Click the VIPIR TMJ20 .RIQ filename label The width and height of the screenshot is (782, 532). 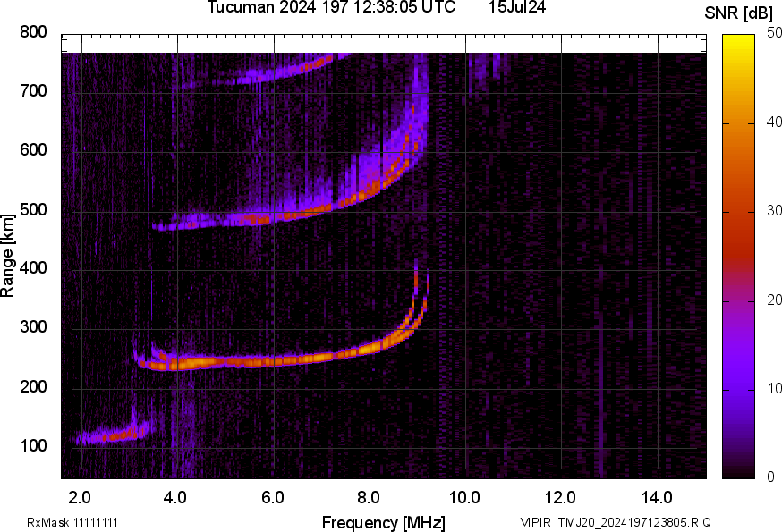[615, 522]
